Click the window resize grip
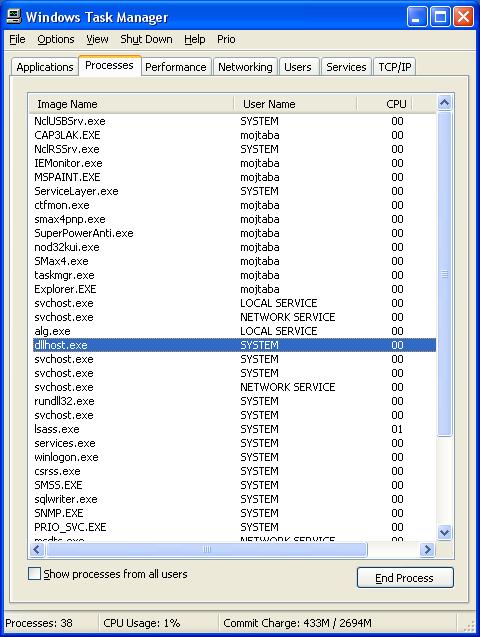The width and height of the screenshot is (480, 637). click(x=469, y=627)
